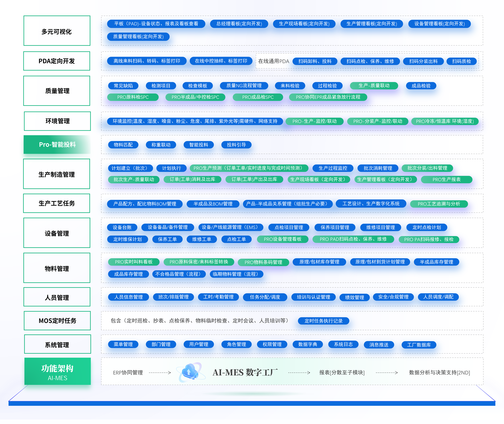Open the 质量管理 category box
This screenshot has width=504, height=424.
click(x=57, y=91)
